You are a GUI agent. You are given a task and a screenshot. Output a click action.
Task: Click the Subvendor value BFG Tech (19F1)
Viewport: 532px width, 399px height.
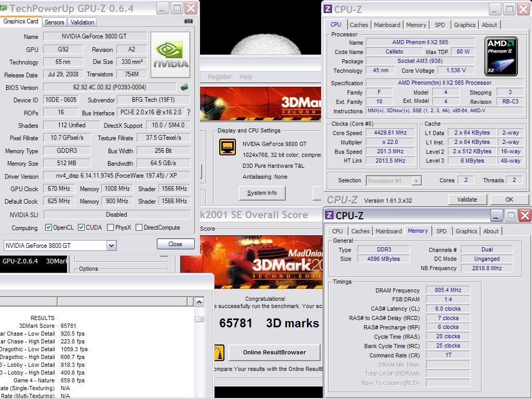point(153,100)
